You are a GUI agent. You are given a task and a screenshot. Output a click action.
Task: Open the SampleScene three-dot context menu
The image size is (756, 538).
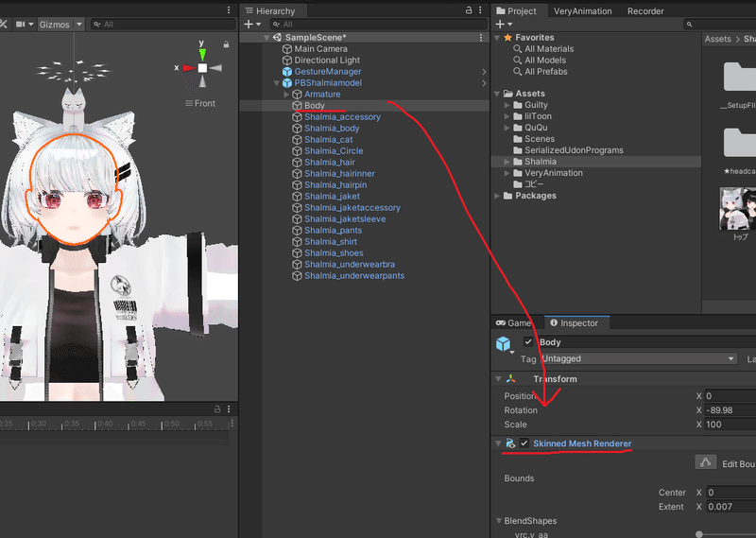[x=481, y=37]
